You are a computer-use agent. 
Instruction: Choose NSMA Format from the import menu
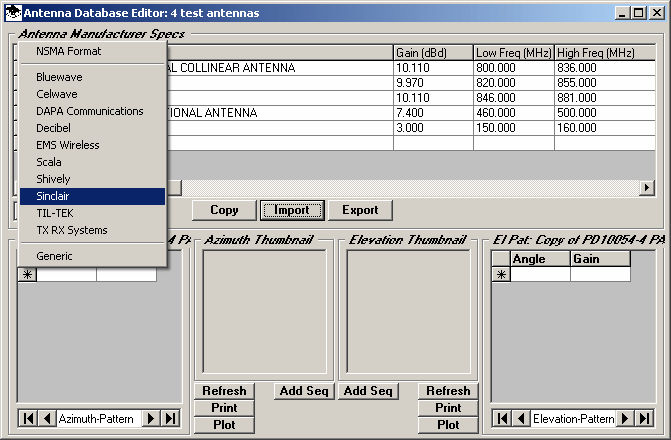[92, 51]
